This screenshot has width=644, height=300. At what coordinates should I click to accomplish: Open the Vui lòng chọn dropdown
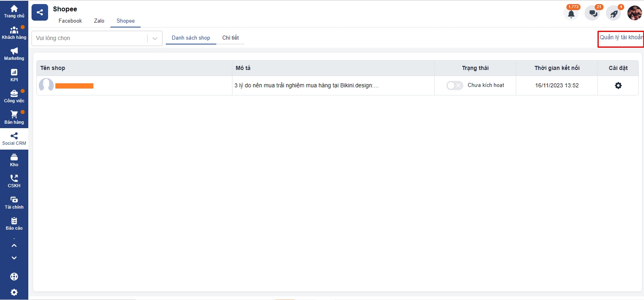97,38
